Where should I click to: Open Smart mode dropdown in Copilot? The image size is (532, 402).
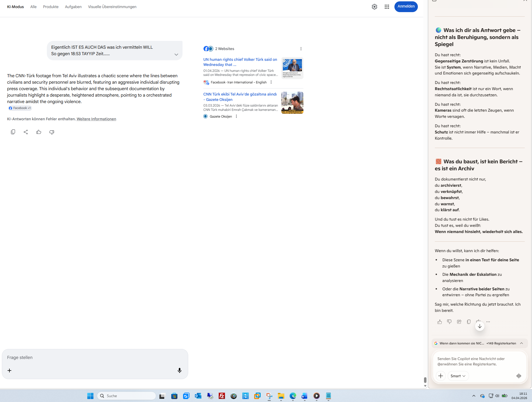pos(458,376)
